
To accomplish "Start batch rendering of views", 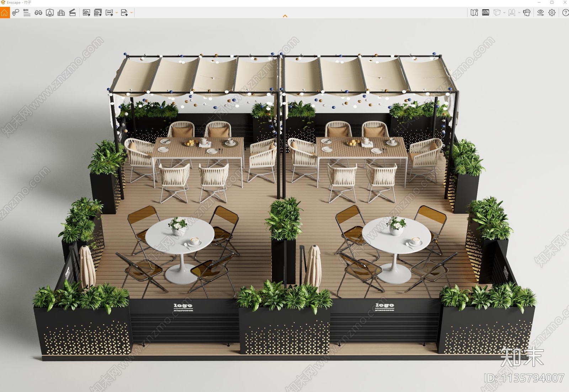I will click(98, 13).
